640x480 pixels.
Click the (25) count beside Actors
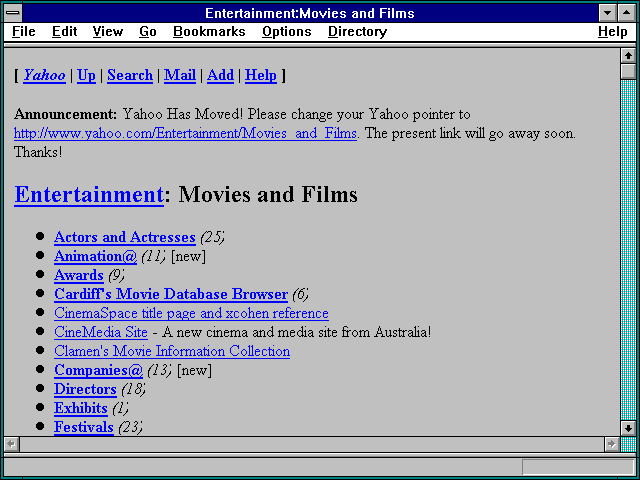pyautogui.click(x=212, y=237)
